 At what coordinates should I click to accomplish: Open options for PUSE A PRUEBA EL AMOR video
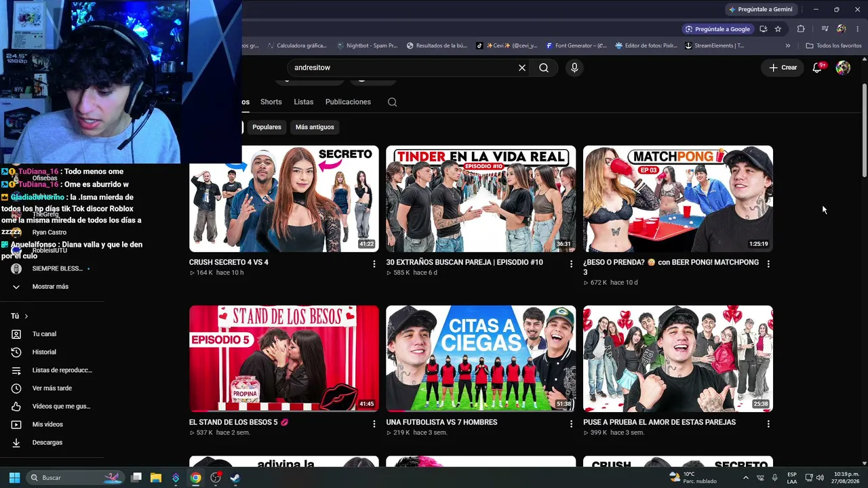coord(768,424)
